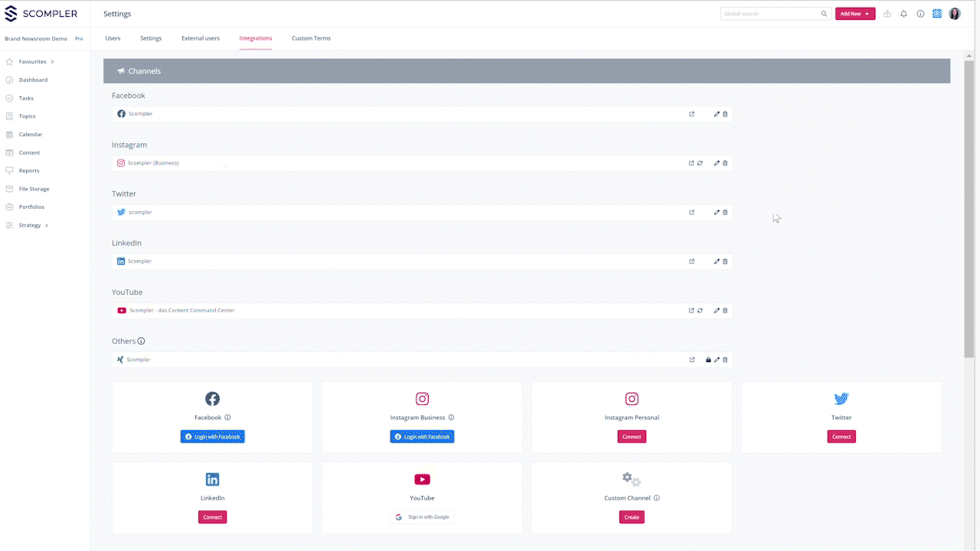Image resolution: width=980 pixels, height=551 pixels.
Task: Edit the Facebook Scompler channel
Action: 717,114
